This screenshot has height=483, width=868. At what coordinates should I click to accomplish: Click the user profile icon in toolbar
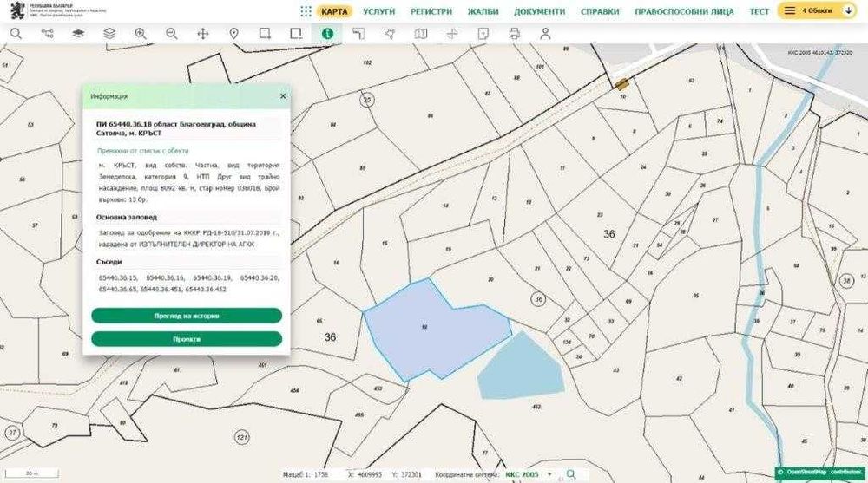click(546, 34)
